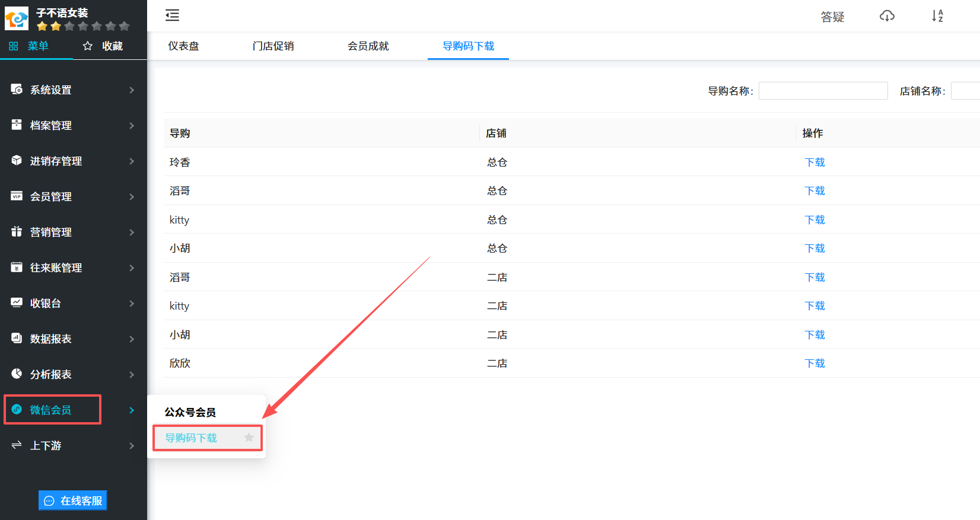
Task: Expand the 进销存管理 chevron
Action: pyautogui.click(x=132, y=161)
